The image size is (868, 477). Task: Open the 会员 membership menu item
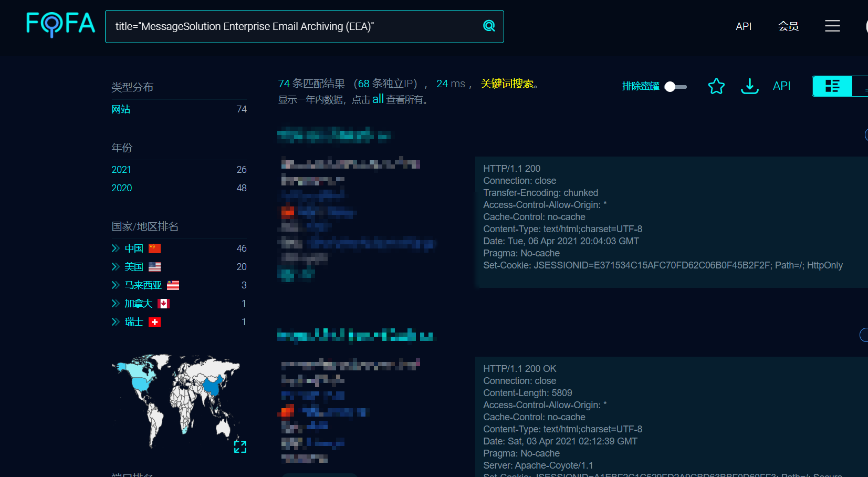coord(788,26)
